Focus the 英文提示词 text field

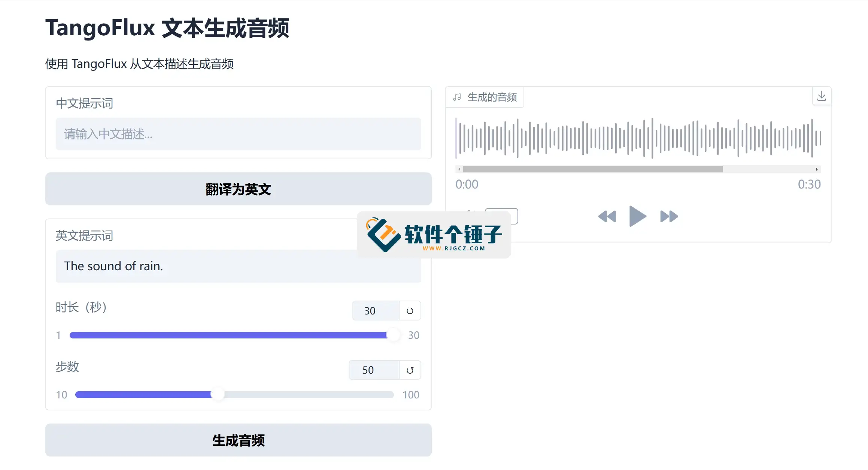pos(239,266)
